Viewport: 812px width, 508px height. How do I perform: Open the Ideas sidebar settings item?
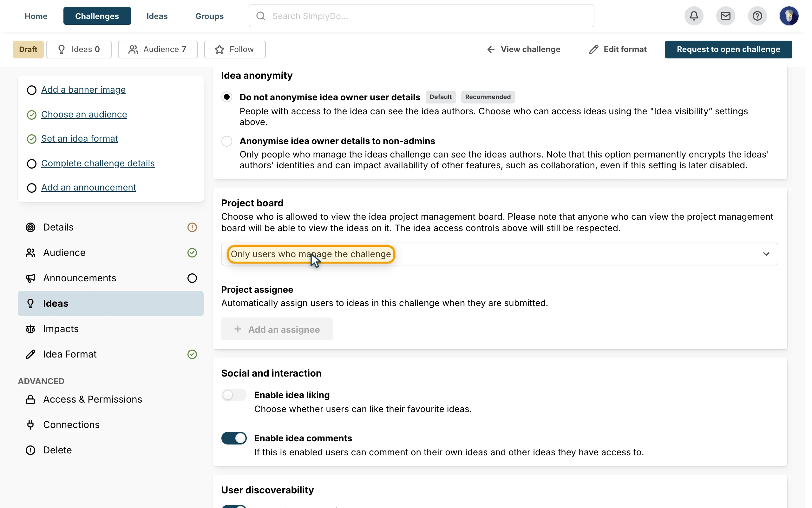coord(110,304)
